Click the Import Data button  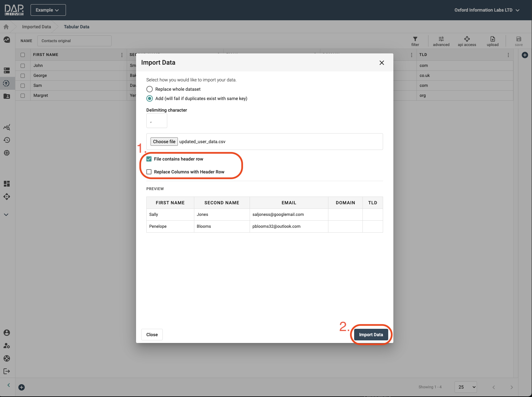pos(371,335)
